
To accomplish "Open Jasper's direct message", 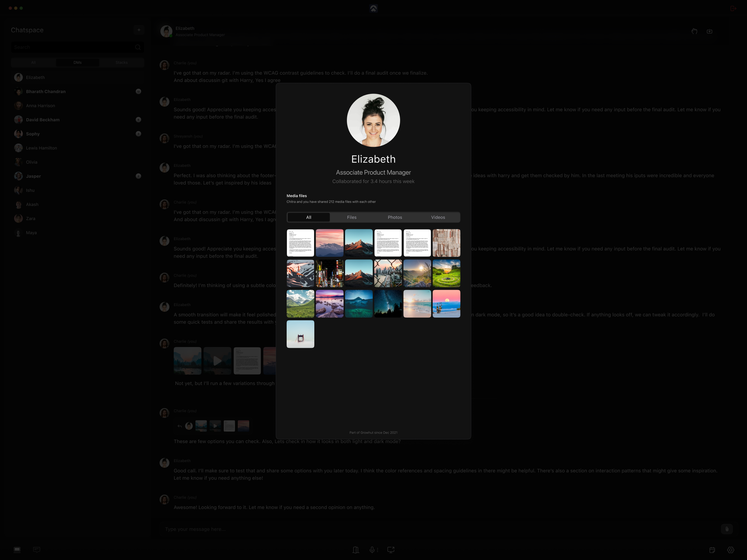I will point(78,176).
